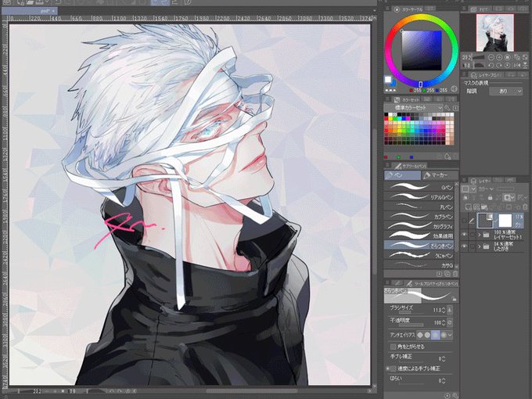The height and width of the screenshot is (399, 532).
Task: Select the カリグラフィ brush
Action: [x=419, y=225]
